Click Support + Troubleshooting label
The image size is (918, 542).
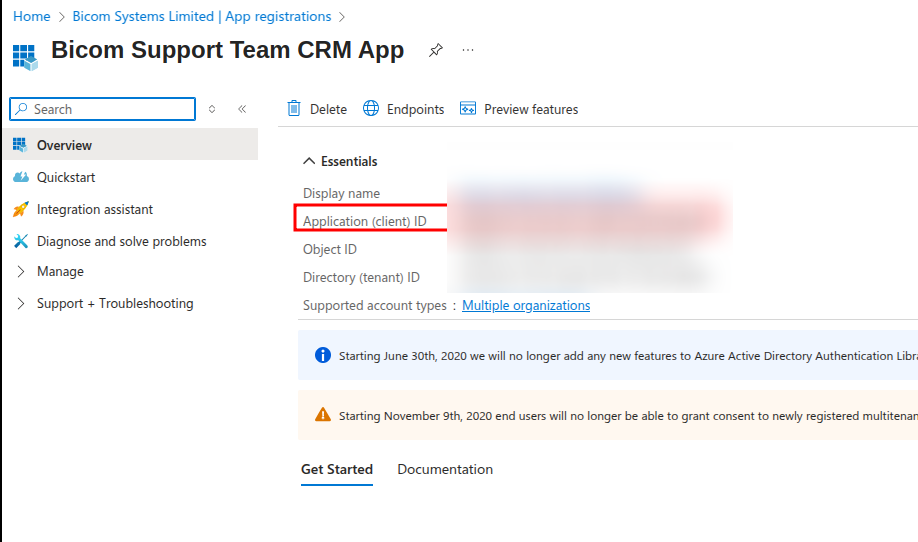click(x=115, y=303)
